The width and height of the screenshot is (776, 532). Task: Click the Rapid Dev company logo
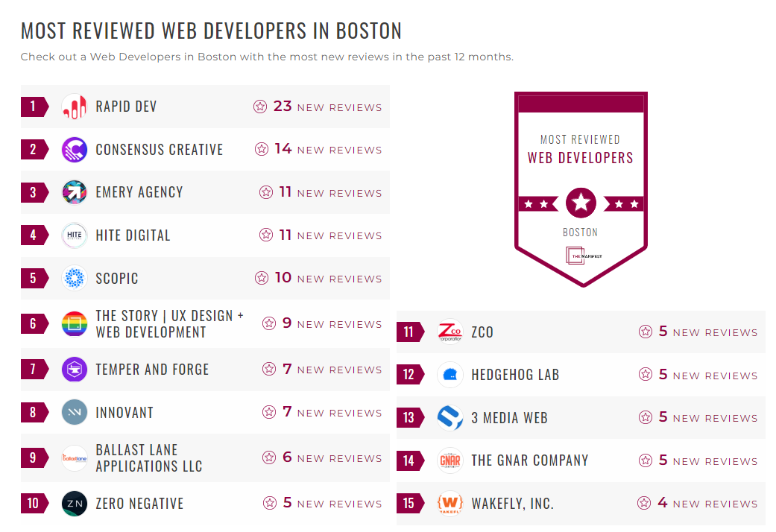[x=74, y=106]
